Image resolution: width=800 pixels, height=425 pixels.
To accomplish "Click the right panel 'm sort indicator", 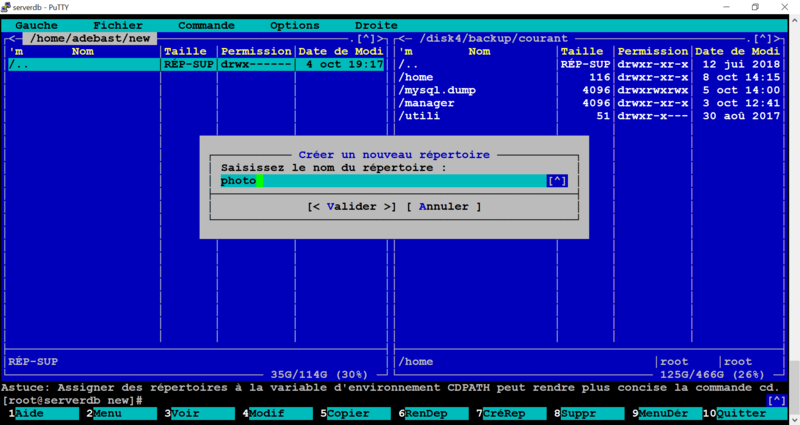I will (x=406, y=51).
